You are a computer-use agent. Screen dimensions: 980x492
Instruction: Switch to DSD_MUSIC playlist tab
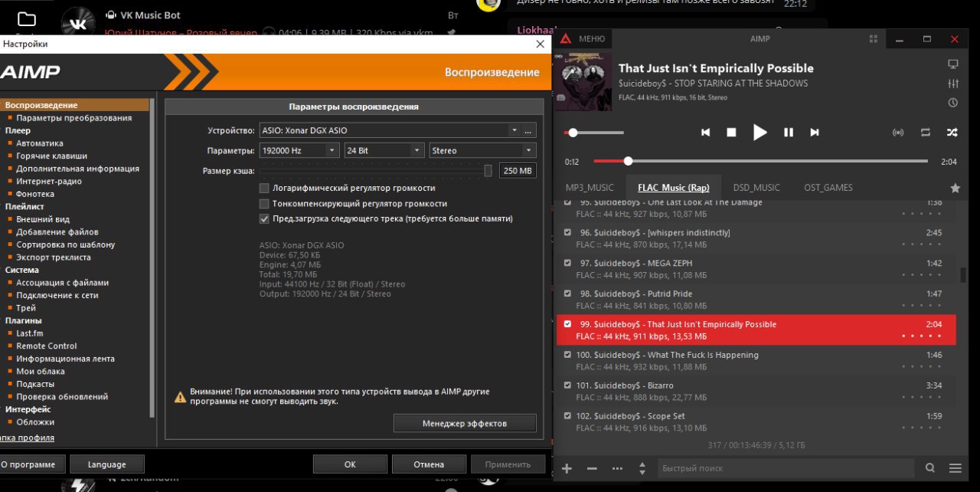(756, 188)
